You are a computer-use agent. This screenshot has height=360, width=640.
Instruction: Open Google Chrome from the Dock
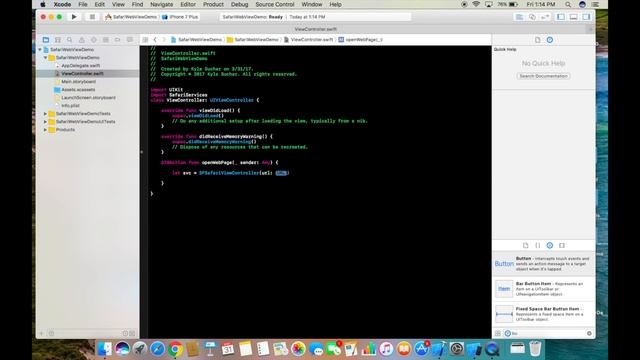175,349
